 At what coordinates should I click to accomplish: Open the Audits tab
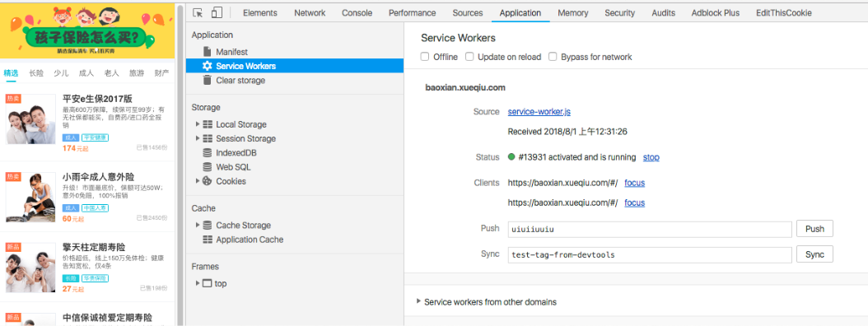pyautogui.click(x=663, y=12)
